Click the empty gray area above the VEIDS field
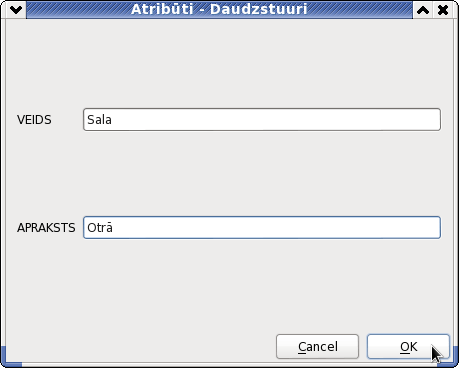459x368 pixels. point(229,63)
